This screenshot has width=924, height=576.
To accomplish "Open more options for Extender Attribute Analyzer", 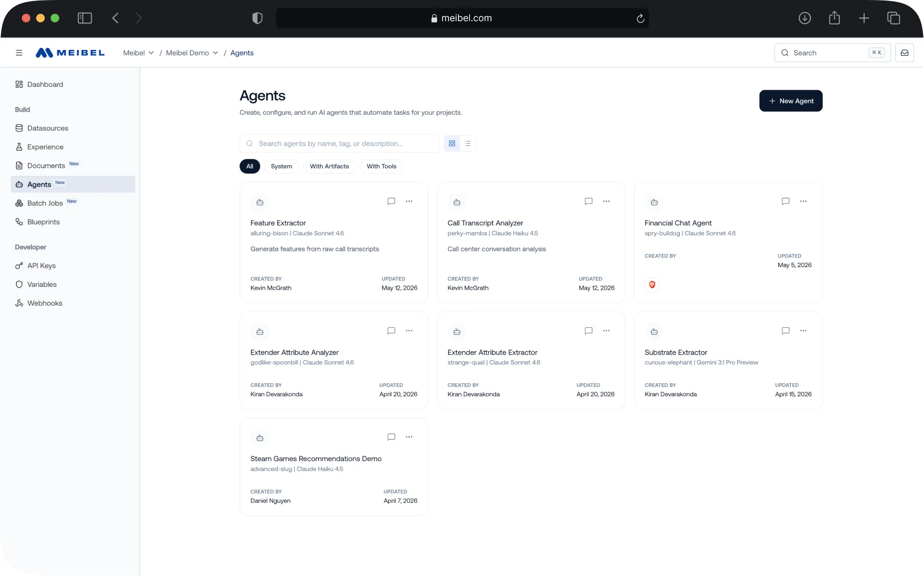I will pos(409,331).
